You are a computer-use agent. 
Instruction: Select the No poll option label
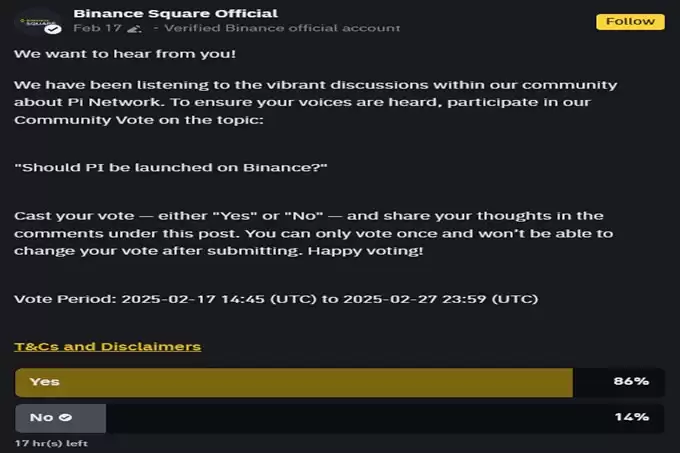coord(42,417)
